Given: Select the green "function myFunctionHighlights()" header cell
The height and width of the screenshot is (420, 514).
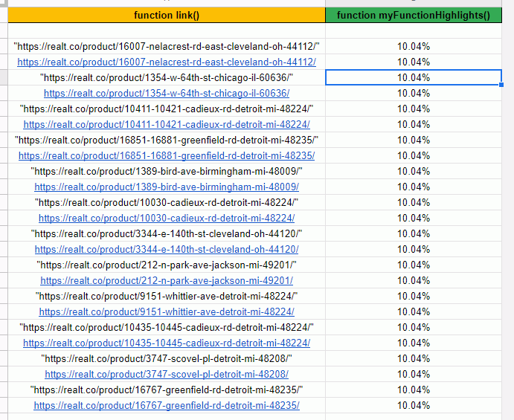Looking at the screenshot, I should tap(414, 15).
